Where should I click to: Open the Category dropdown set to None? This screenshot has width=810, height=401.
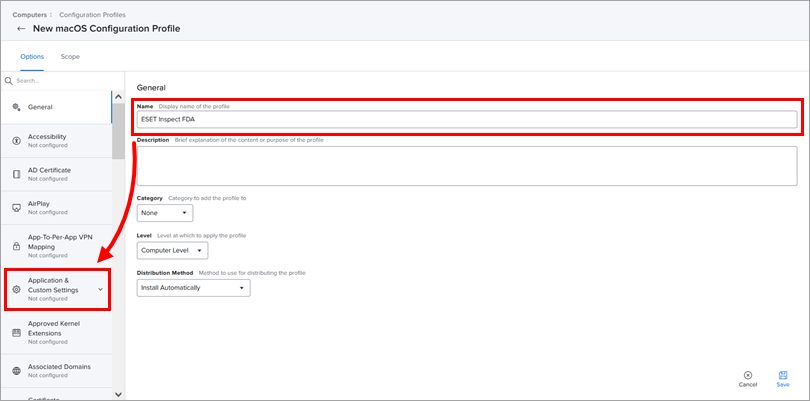[164, 213]
